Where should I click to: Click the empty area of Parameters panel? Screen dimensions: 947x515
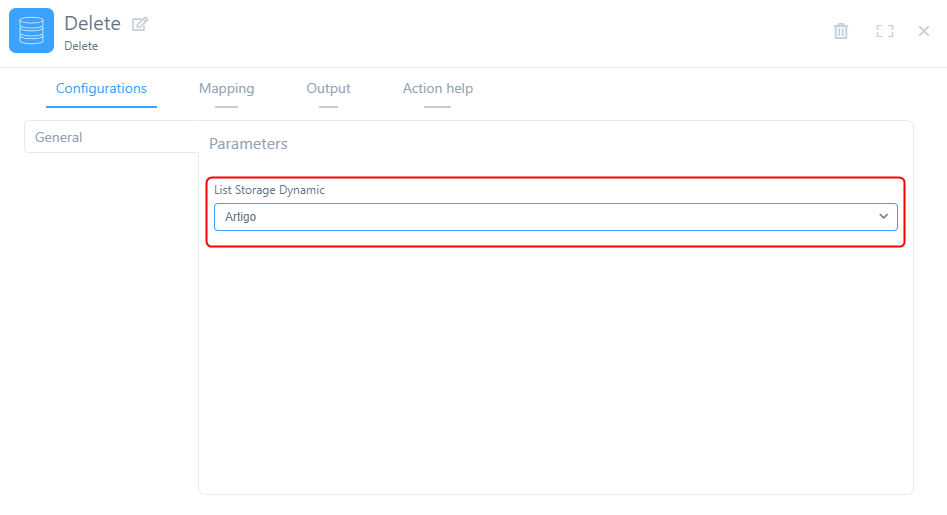[555, 370]
